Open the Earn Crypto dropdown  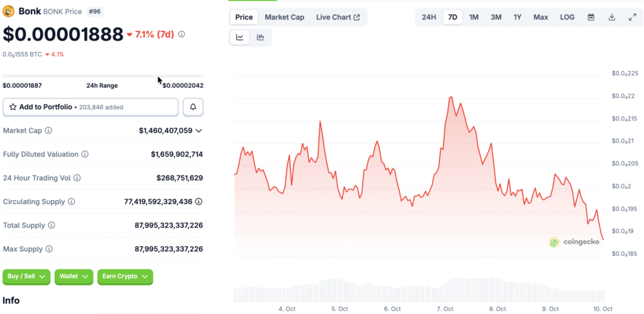point(125,276)
